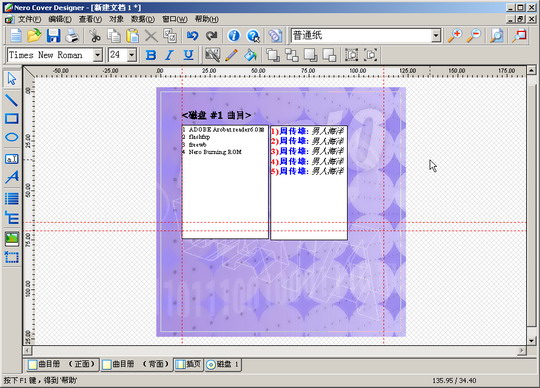Toggle underline formatting

coord(188,55)
